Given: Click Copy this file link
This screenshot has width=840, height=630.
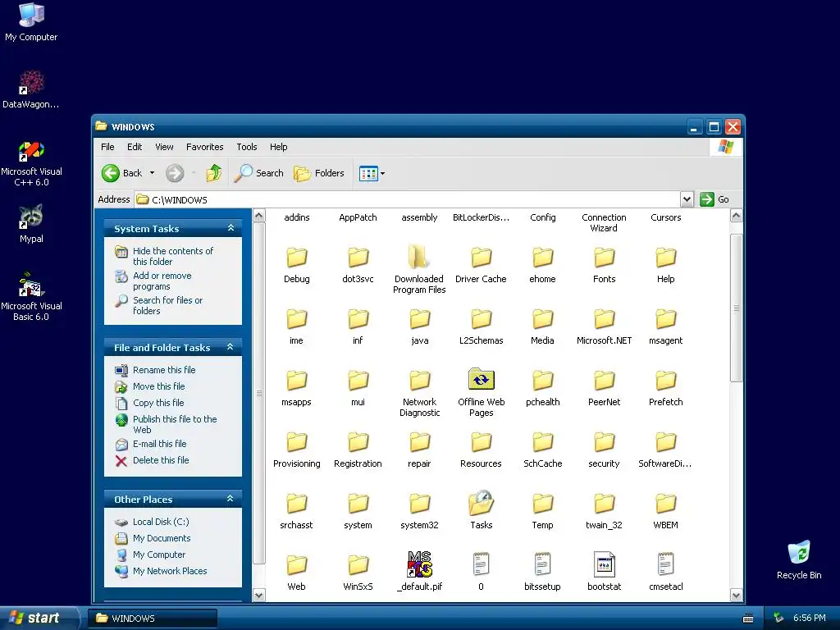Looking at the screenshot, I should coord(158,403).
